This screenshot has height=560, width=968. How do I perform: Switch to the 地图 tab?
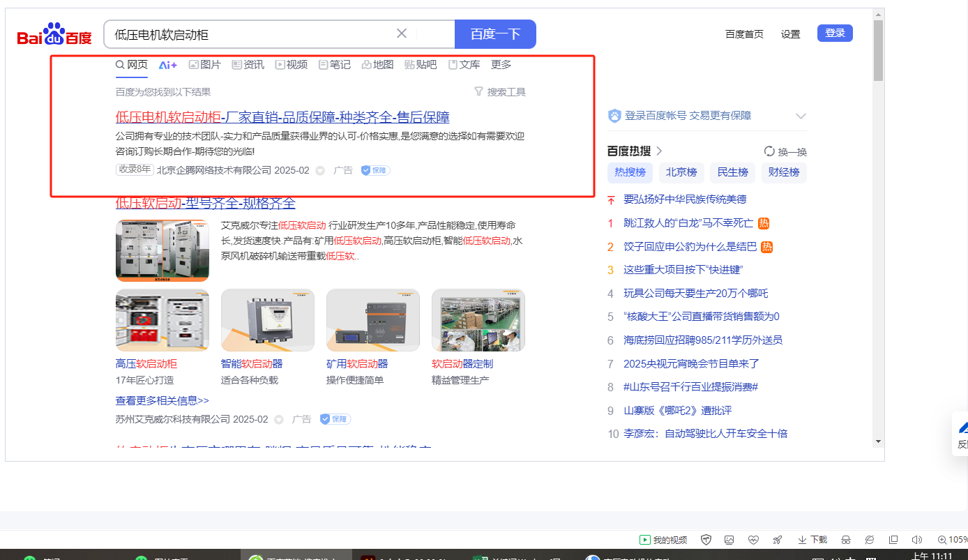tap(377, 64)
